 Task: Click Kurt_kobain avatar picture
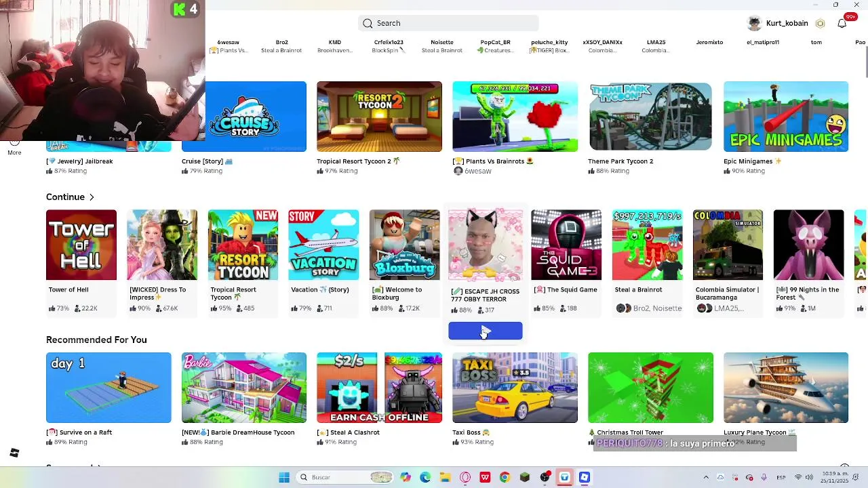(x=754, y=23)
